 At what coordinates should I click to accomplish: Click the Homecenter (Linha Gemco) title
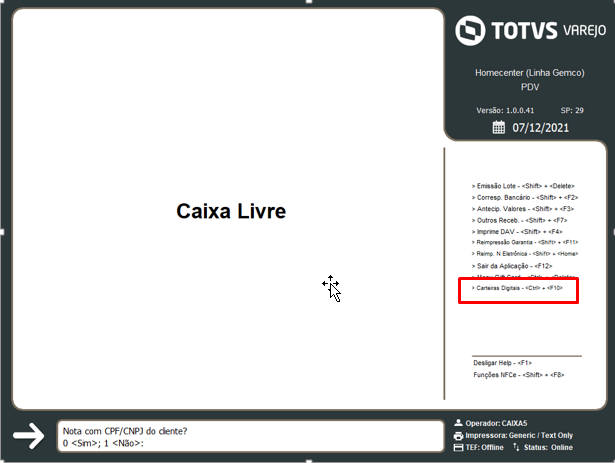pos(530,73)
